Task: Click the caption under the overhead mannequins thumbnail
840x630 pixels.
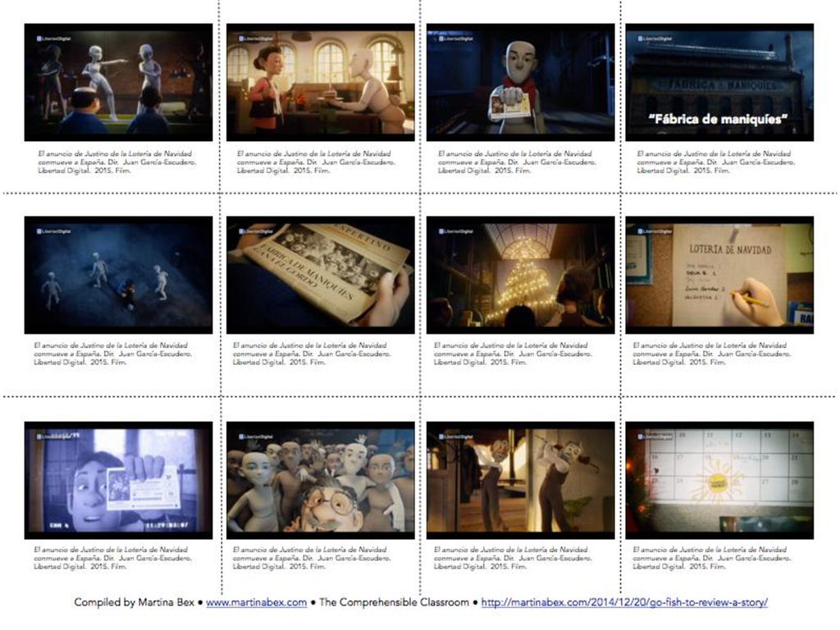Action: point(112,354)
